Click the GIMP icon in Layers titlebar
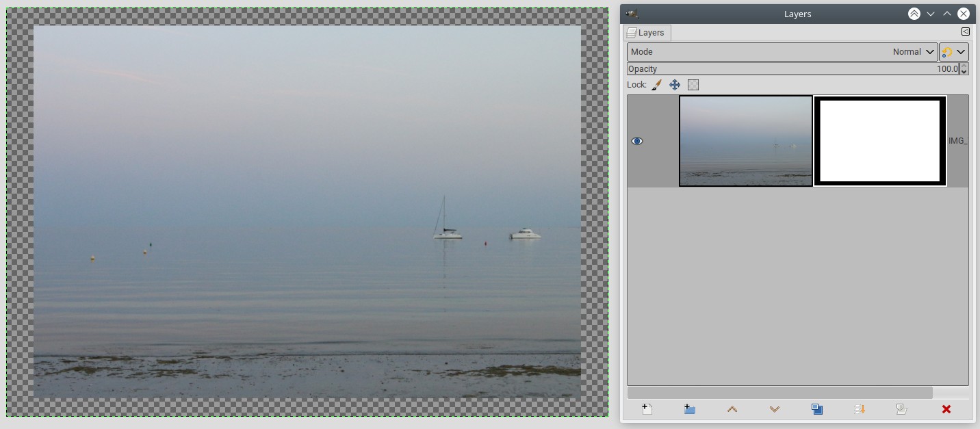Viewport: 980px width, 429px height. pos(632,14)
